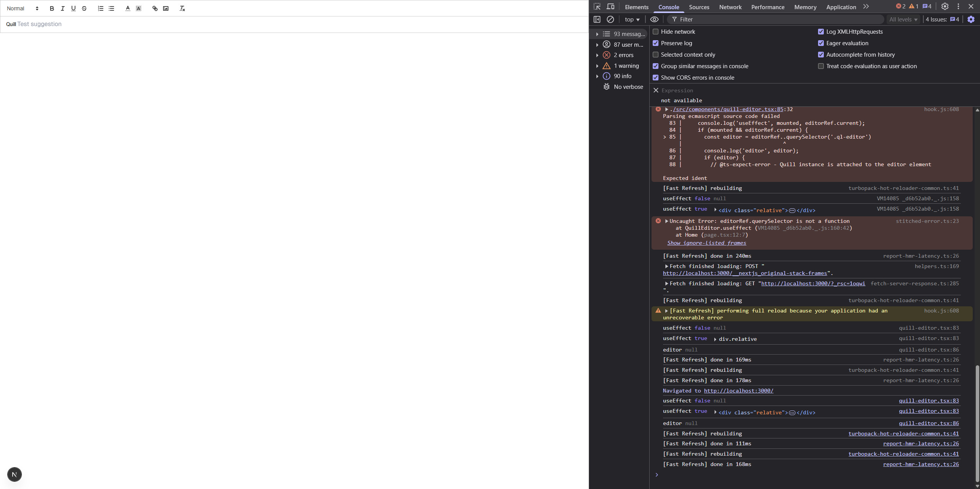
Task: Expand the Fetch finished loading POST entry
Action: [666, 266]
